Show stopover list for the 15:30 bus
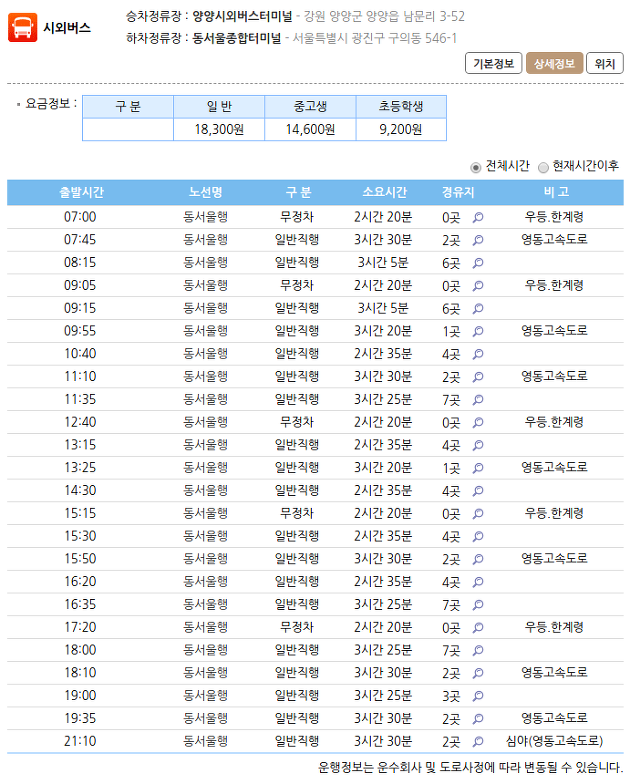 coord(478,536)
